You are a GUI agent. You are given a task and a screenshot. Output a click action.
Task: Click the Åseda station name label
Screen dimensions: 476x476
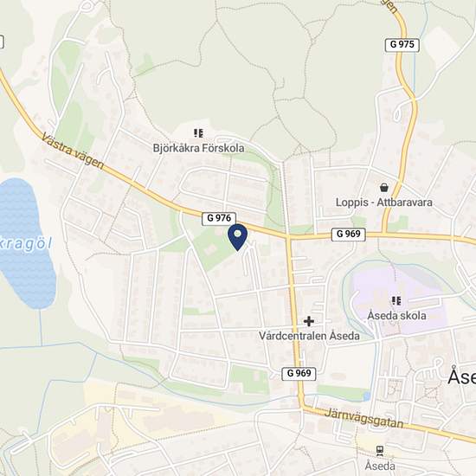[380, 466]
